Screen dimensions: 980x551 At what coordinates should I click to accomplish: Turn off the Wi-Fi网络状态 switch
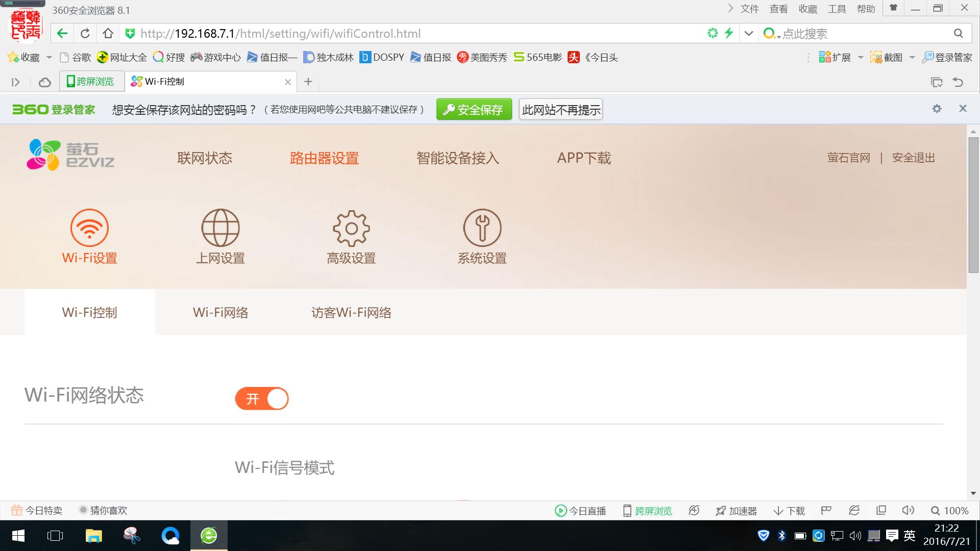[x=261, y=398]
